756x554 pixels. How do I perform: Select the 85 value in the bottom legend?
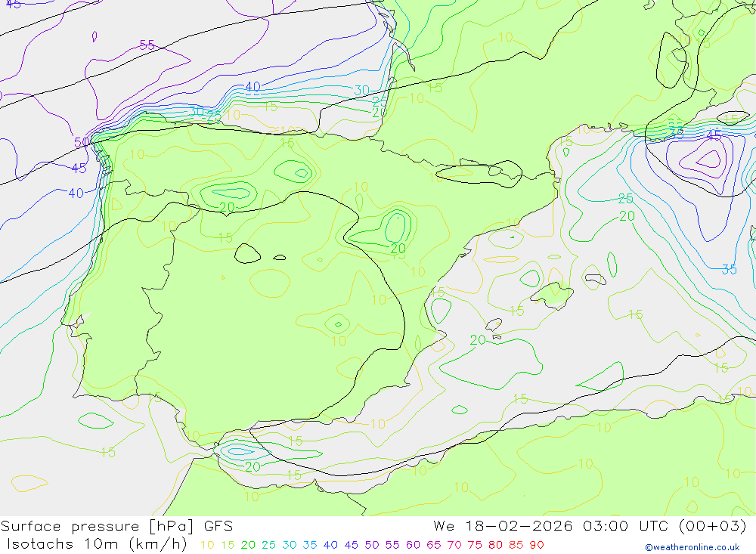516,545
